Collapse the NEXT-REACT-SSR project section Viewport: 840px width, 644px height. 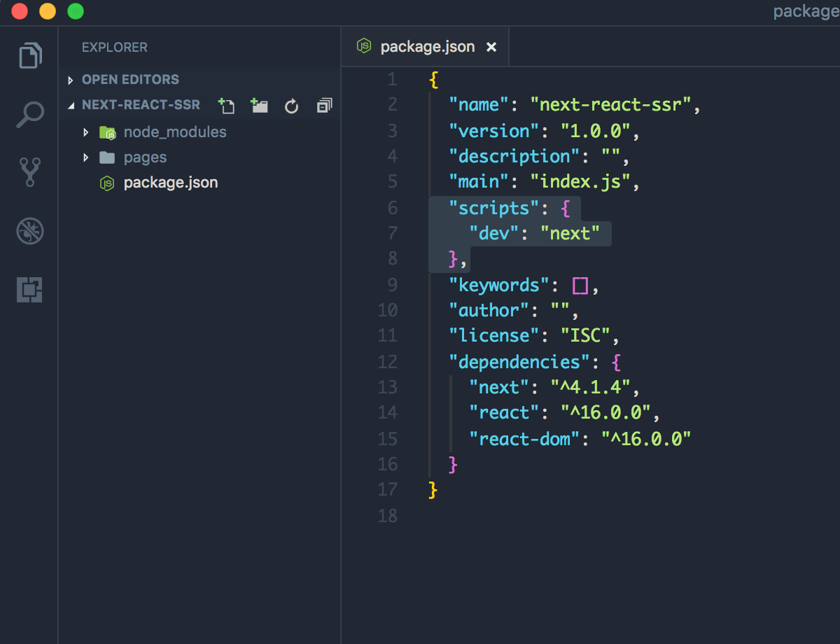[x=141, y=105]
